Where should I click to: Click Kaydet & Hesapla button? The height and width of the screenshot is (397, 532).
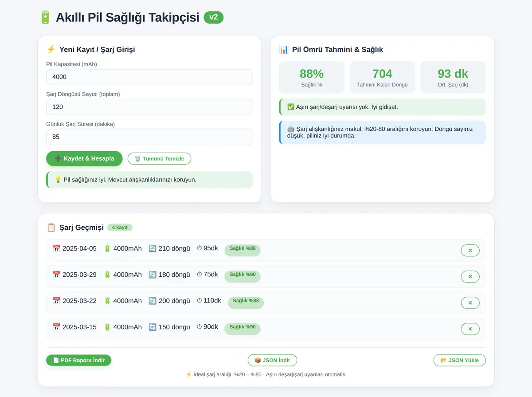(x=84, y=158)
